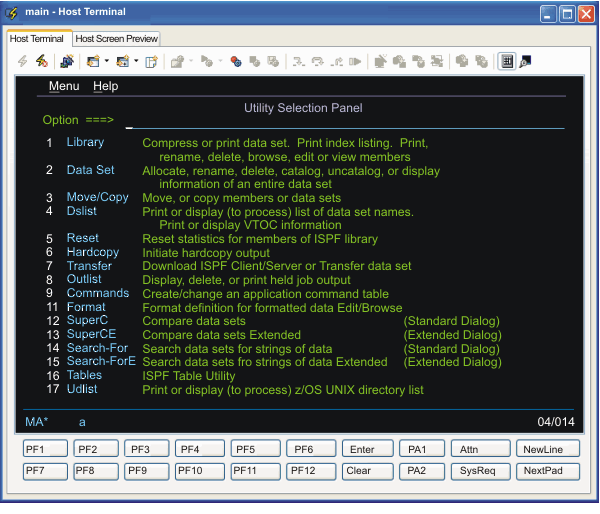This screenshot has width=600, height=514.
Task: Click the step-over debug arrow icon
Action: pyautogui.click(x=317, y=61)
